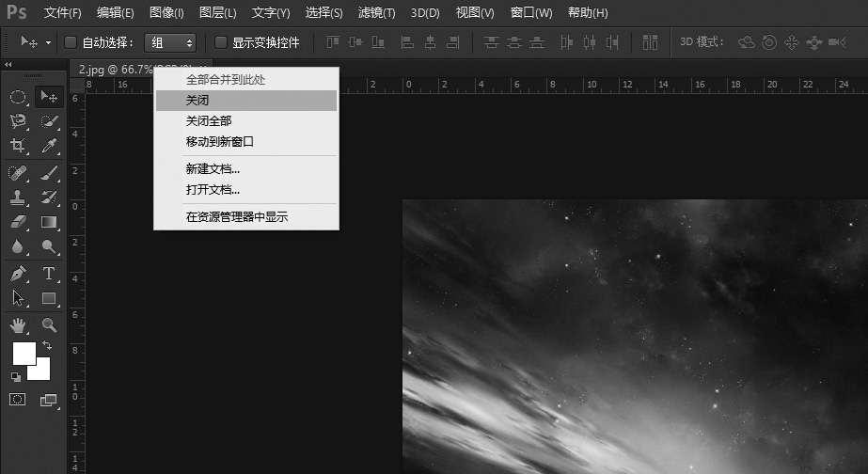Choose 关闭全部 from the context menu

208,121
